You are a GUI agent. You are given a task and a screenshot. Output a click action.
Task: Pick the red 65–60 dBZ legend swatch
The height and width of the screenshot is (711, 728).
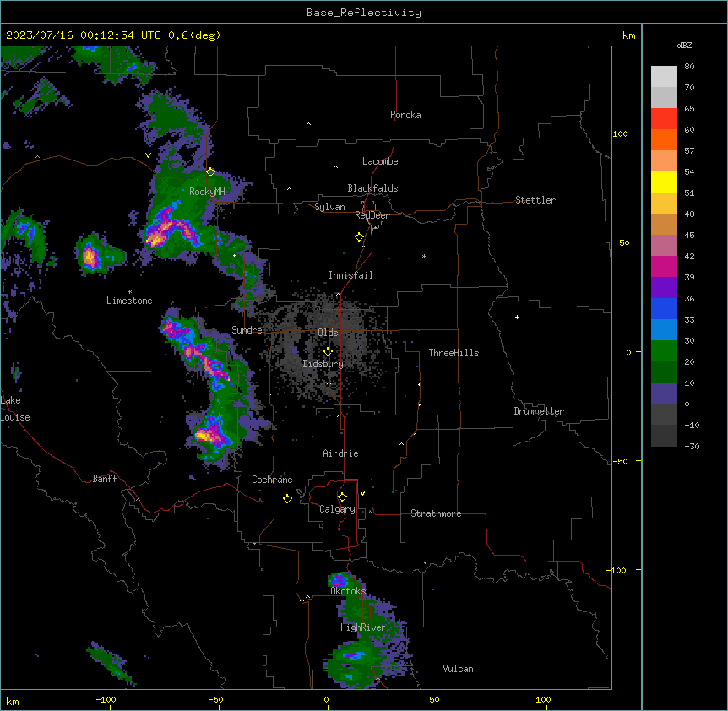(x=664, y=119)
